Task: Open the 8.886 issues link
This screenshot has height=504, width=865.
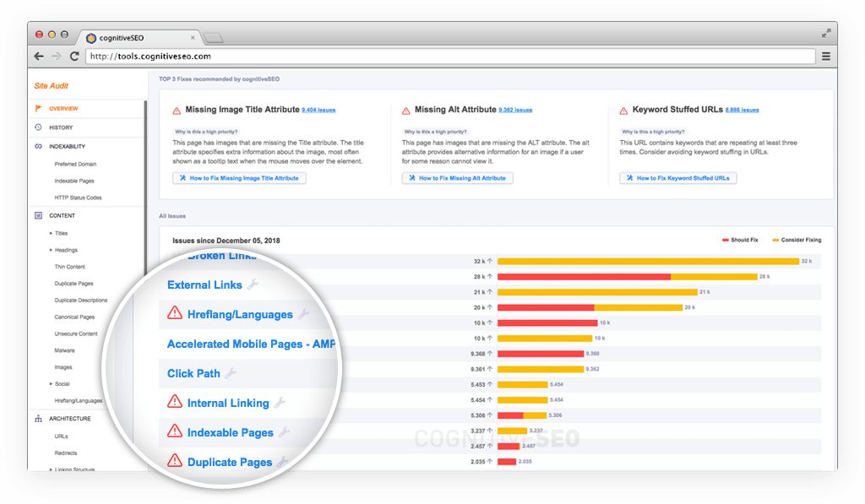Action: click(x=742, y=111)
